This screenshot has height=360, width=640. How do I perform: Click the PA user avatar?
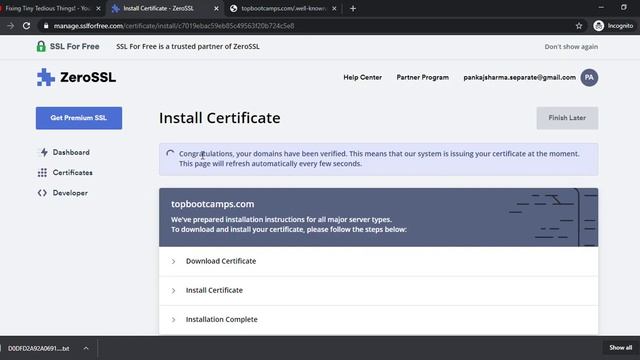[x=589, y=78]
